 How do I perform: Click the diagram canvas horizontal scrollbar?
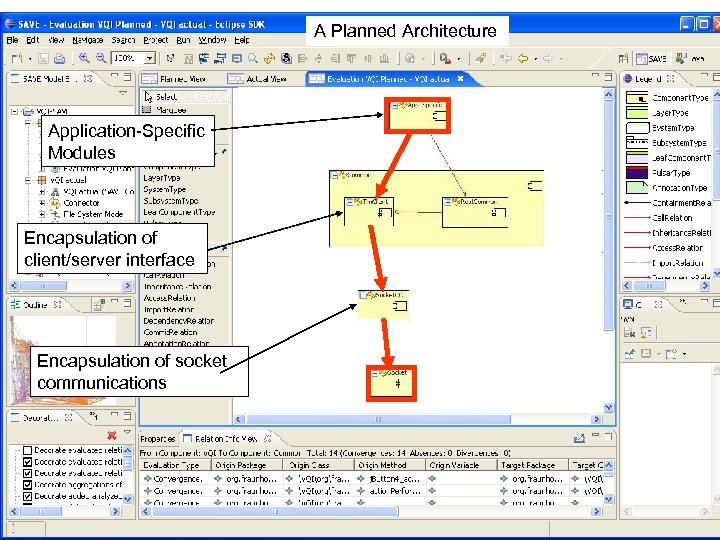click(378, 419)
